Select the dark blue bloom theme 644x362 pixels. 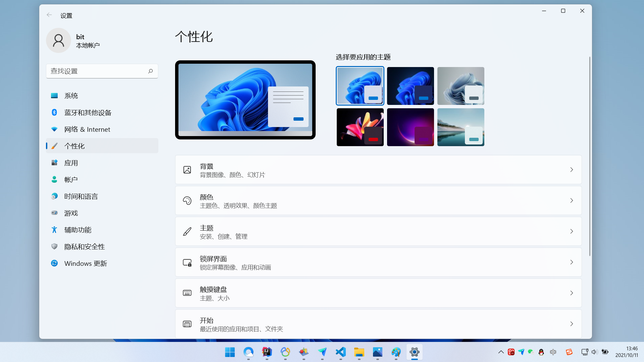(x=410, y=86)
